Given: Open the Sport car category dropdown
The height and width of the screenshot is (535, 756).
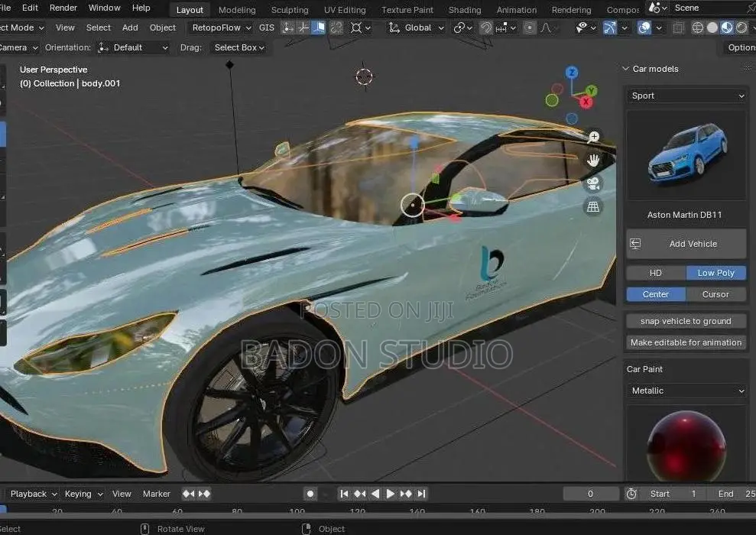Looking at the screenshot, I should pos(686,96).
